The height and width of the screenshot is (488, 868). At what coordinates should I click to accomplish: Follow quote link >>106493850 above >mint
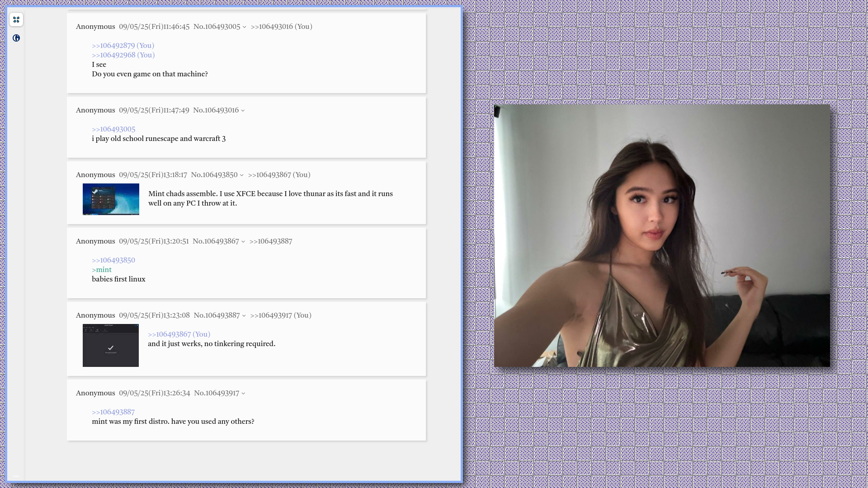pos(113,260)
